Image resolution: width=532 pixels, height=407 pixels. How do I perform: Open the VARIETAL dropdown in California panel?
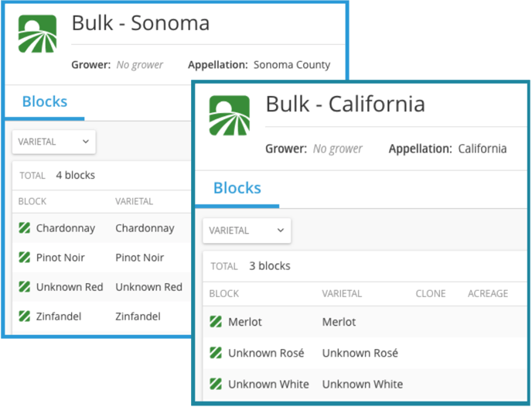pyautogui.click(x=247, y=231)
